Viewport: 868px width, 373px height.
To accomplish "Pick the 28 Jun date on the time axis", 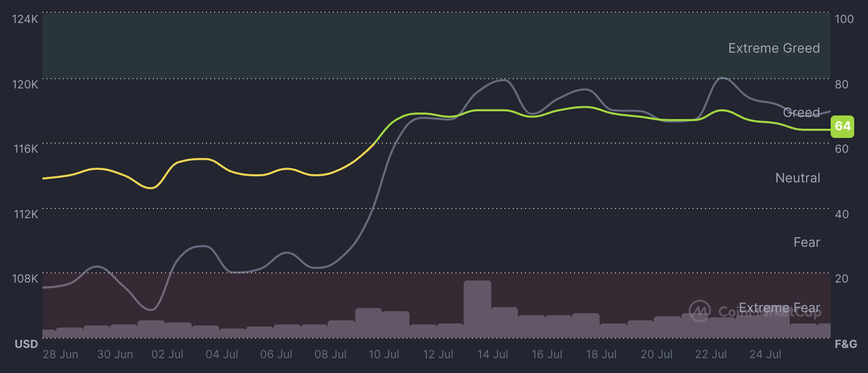I will click(x=60, y=354).
